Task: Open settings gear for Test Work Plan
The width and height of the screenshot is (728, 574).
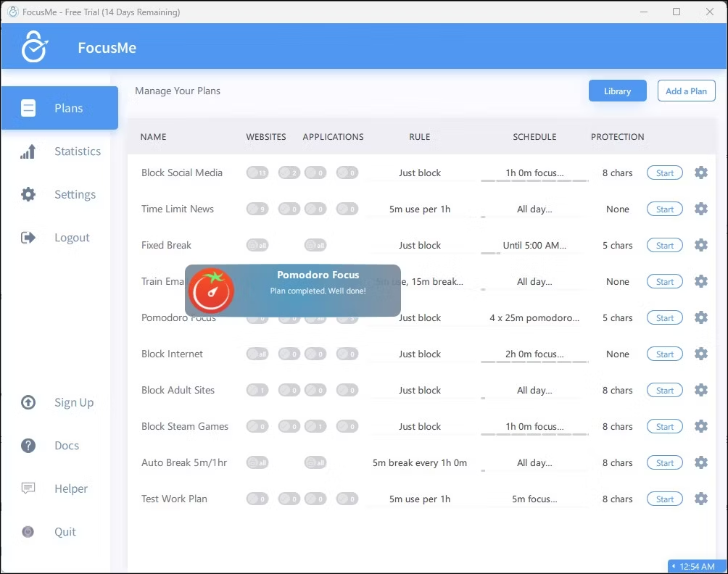Action: coord(701,499)
